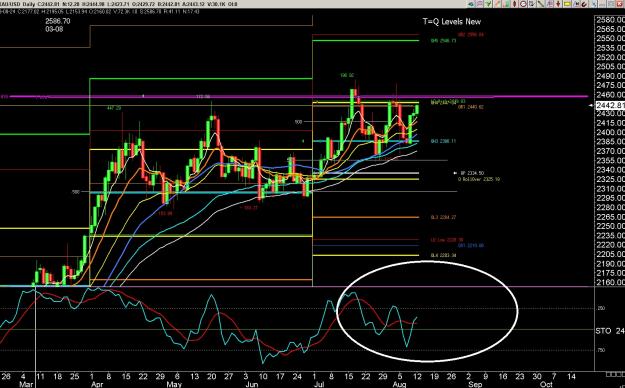Click the Sep month label on time axis
The width and height of the screenshot is (625, 388).
(x=475, y=384)
